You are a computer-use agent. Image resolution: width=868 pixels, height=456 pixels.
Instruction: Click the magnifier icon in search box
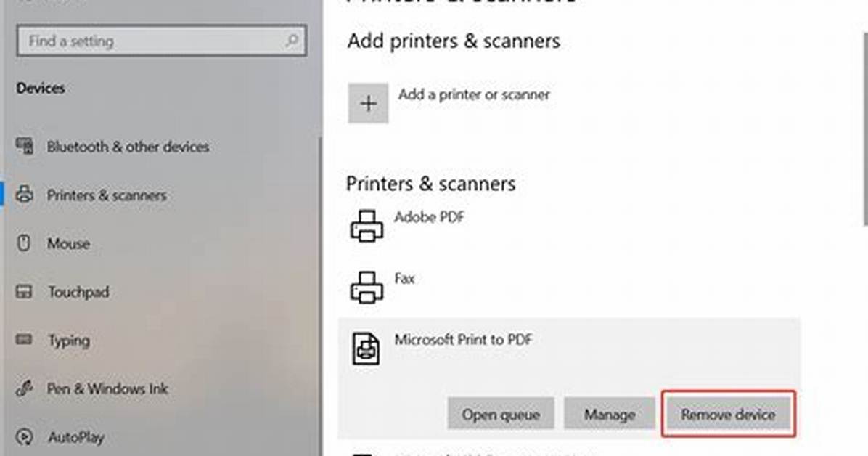coord(292,40)
